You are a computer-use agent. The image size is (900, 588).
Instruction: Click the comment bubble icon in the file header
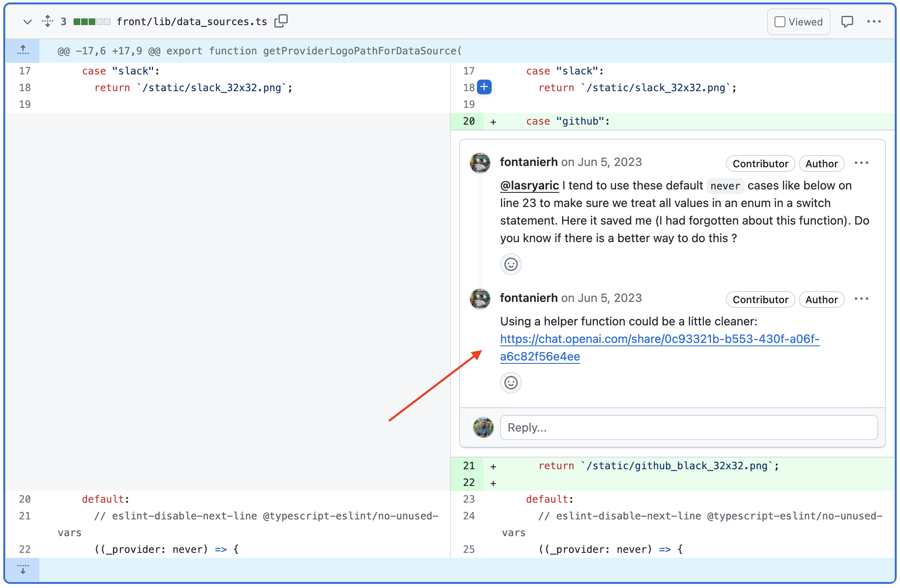tap(847, 21)
